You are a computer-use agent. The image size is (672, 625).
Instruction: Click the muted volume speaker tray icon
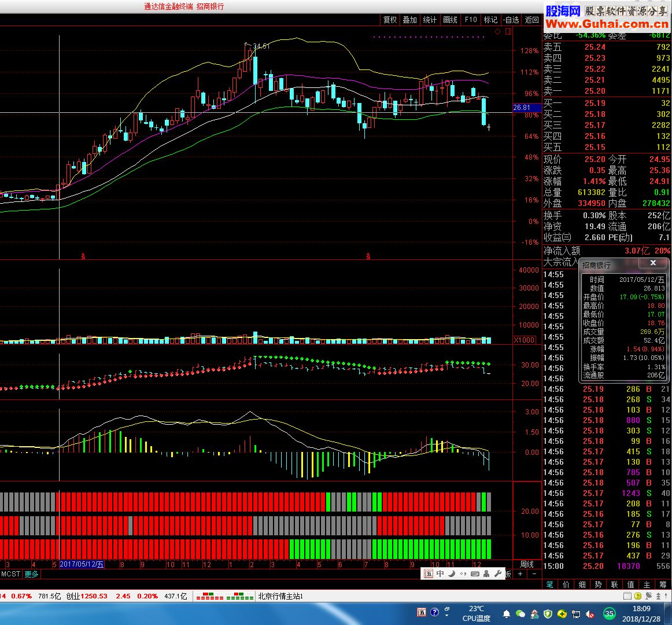tap(590, 614)
